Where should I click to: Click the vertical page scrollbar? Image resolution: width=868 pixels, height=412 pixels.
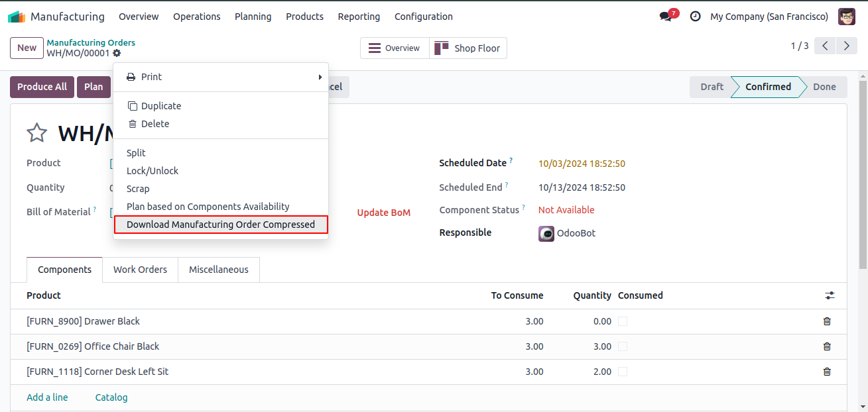(x=863, y=176)
